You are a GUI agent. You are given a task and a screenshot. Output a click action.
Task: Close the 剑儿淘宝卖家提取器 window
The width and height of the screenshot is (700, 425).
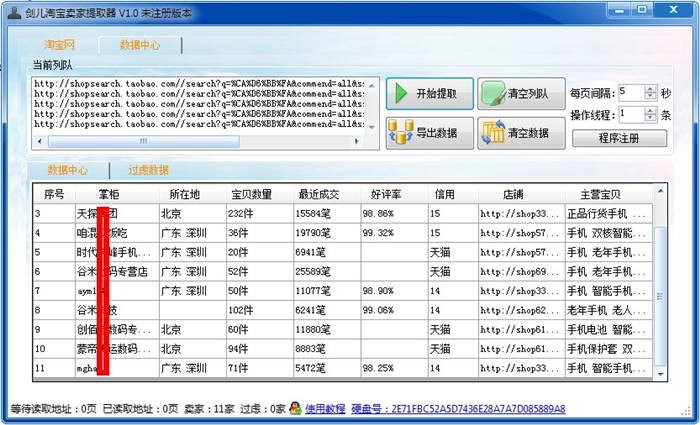tap(674, 10)
